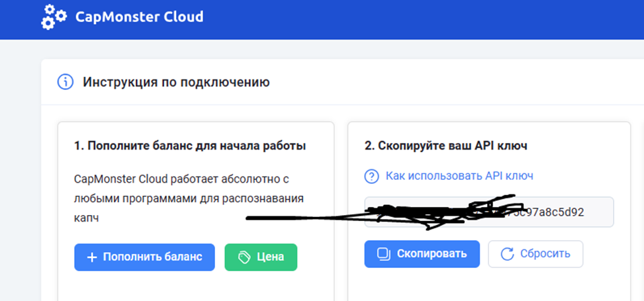Open pricing with the green Цена button
The height and width of the screenshot is (301, 644).
coord(261,257)
